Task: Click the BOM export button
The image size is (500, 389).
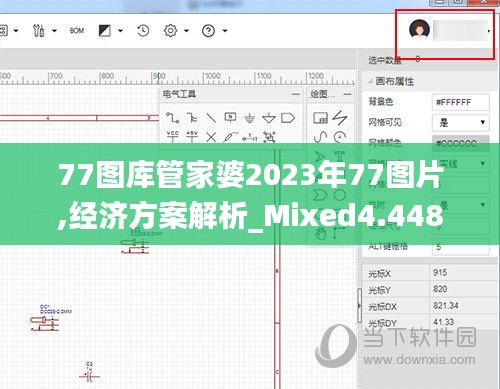Action: [77, 31]
